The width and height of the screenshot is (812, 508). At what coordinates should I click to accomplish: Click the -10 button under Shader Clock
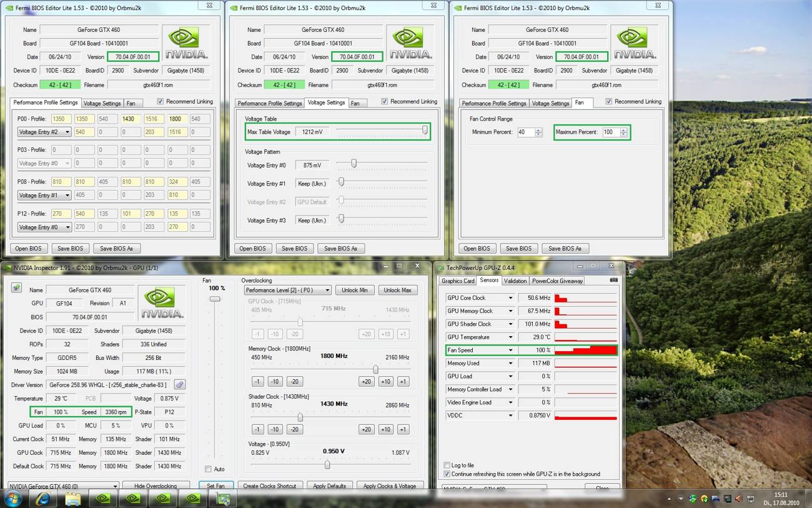[x=275, y=429]
